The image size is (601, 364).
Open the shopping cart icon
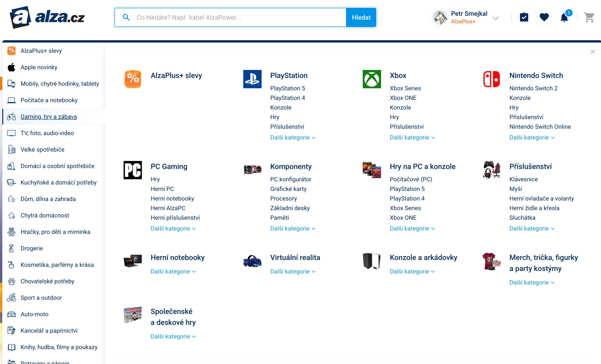[589, 17]
